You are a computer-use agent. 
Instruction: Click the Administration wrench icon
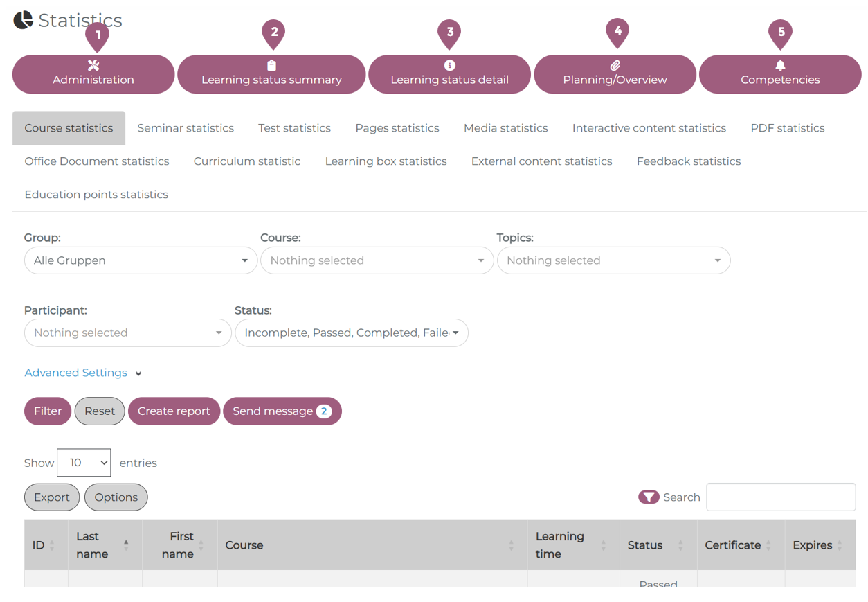tap(93, 65)
